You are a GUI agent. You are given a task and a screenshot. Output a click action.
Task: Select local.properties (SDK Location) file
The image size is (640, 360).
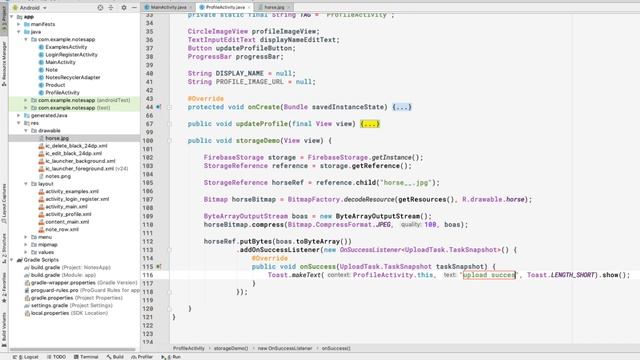(x=69, y=313)
